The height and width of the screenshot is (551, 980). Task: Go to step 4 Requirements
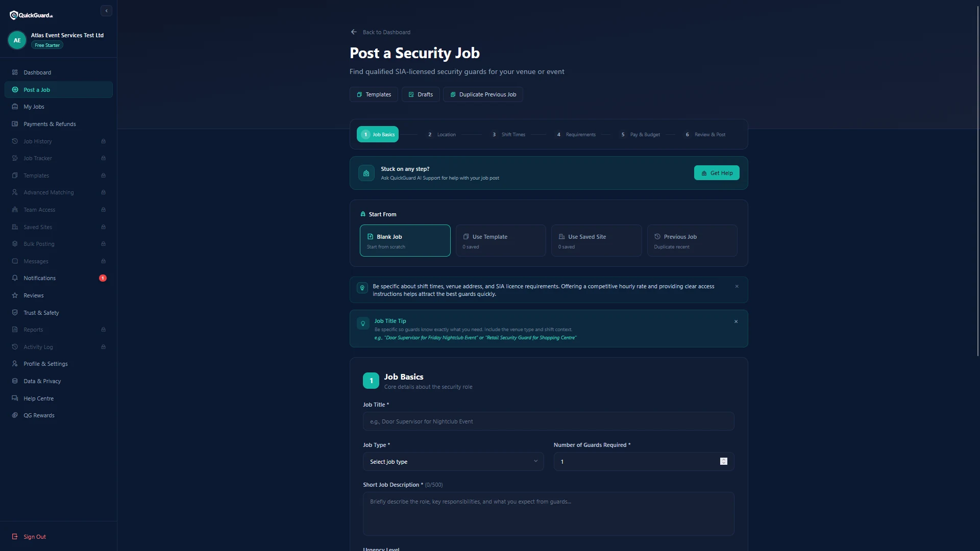[576, 135]
